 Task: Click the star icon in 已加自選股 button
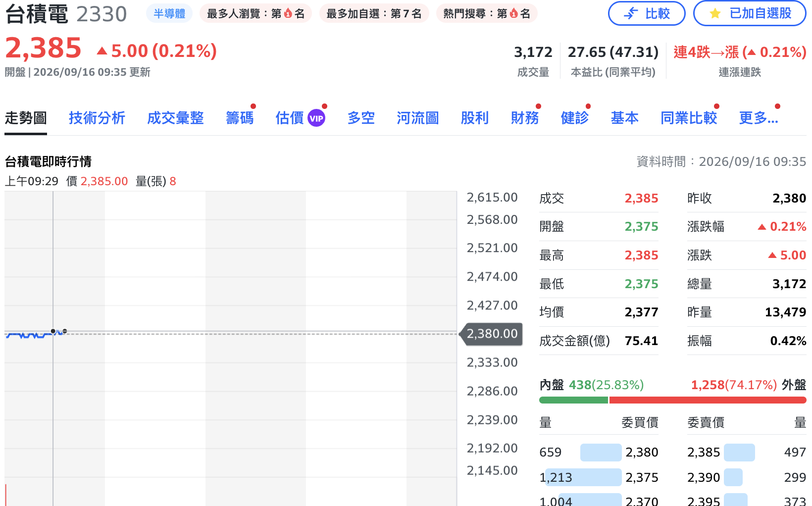[715, 13]
